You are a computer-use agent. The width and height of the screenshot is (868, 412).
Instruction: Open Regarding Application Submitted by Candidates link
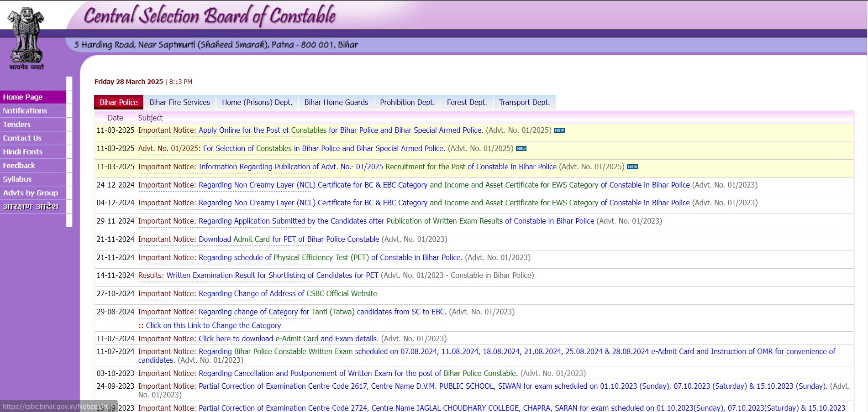[396, 221]
